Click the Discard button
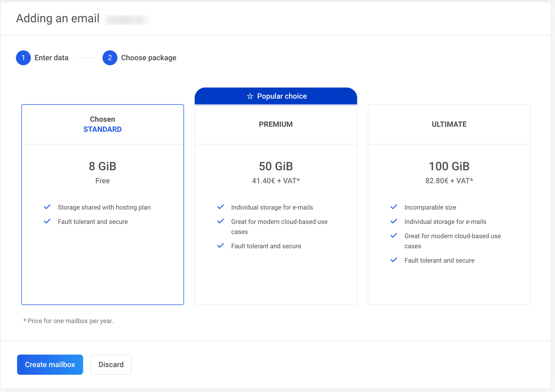Viewport: 555px width, 392px height. tap(111, 364)
